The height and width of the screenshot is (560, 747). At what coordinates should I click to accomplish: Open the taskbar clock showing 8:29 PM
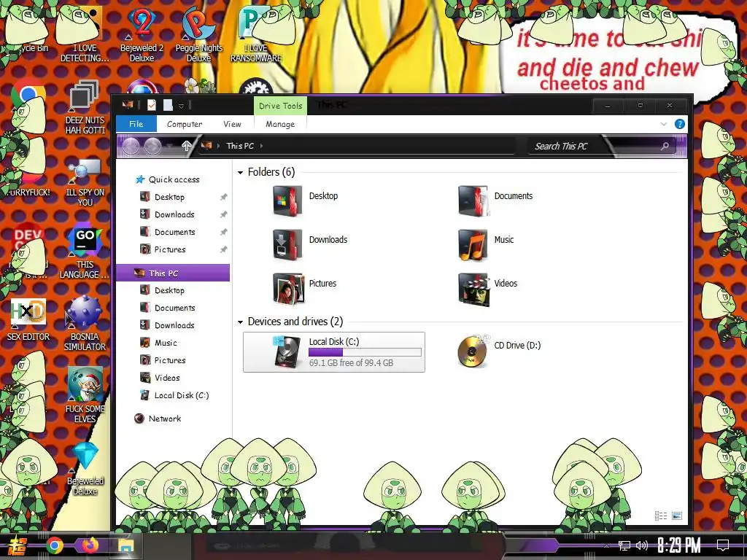[679, 545]
